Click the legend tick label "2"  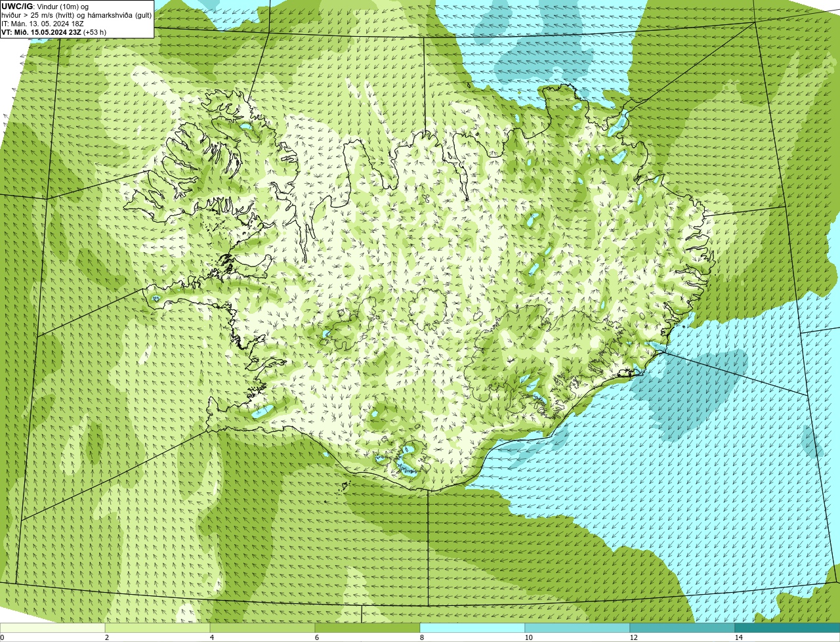pos(106,637)
